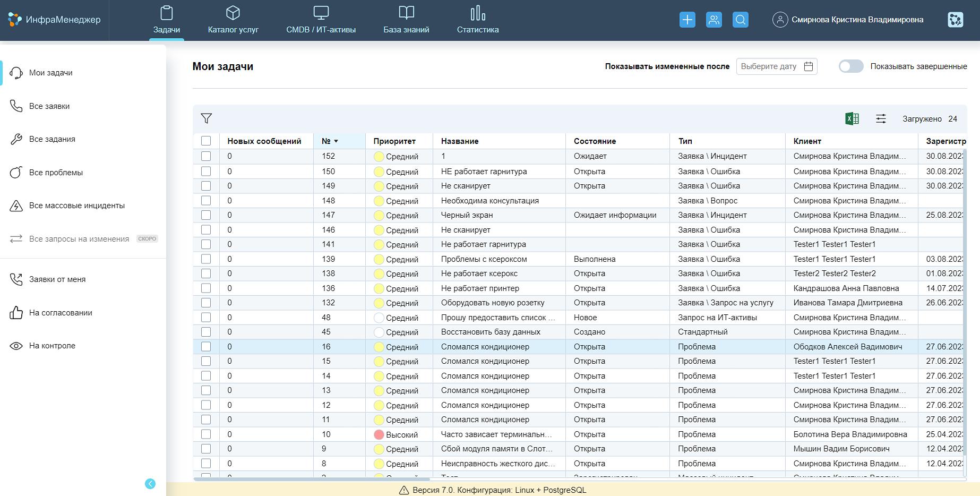Switch to the Каталог услуг tab
980x496 pixels.
[x=233, y=20]
